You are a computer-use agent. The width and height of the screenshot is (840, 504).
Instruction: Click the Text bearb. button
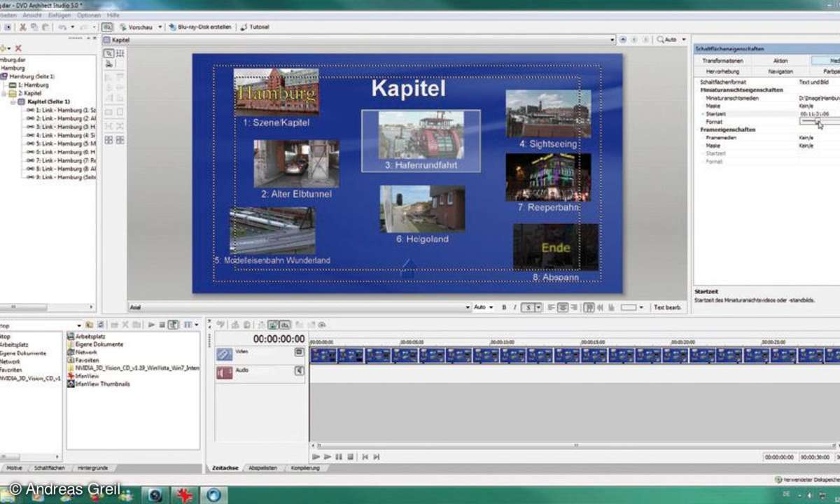[668, 307]
